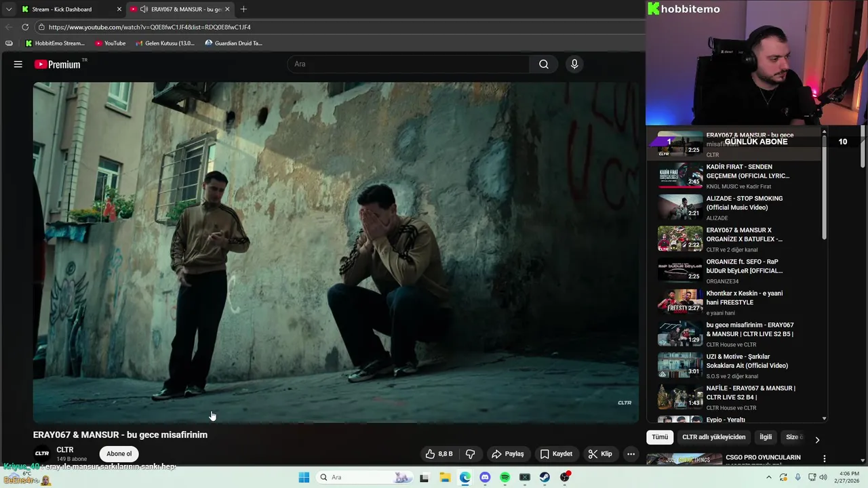Reload the page

(25, 27)
